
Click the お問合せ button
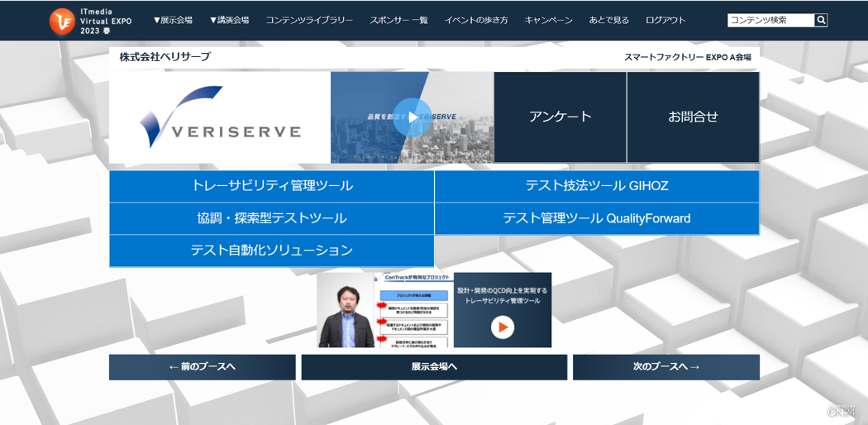[x=693, y=117]
